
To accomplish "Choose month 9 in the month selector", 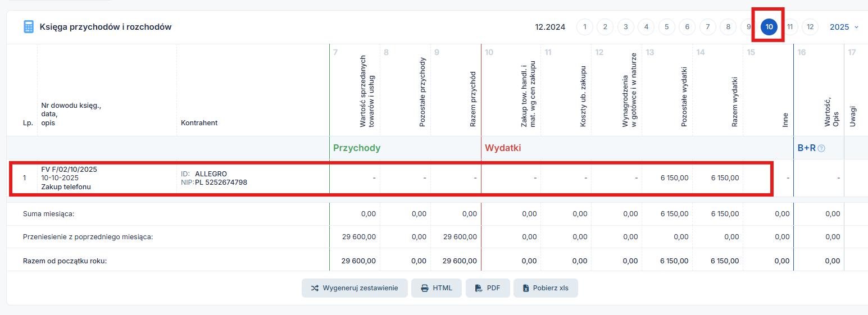I will [x=748, y=27].
